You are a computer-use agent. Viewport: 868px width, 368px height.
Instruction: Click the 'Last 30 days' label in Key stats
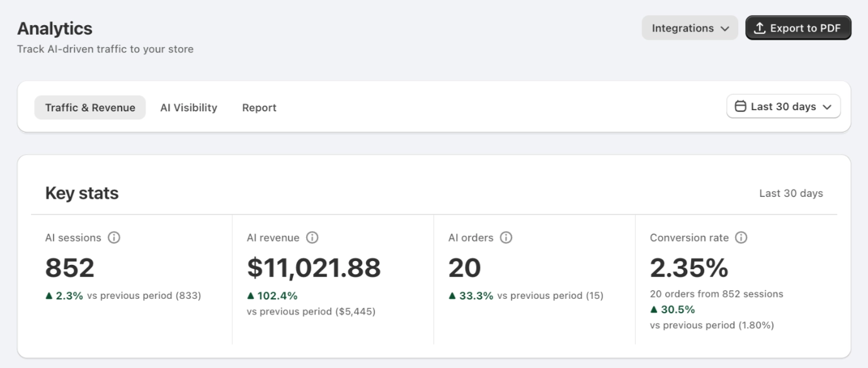[x=791, y=193]
